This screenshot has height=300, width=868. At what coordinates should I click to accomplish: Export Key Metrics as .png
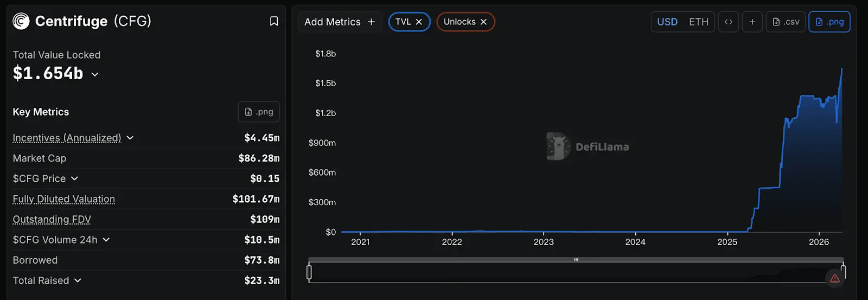pos(259,112)
